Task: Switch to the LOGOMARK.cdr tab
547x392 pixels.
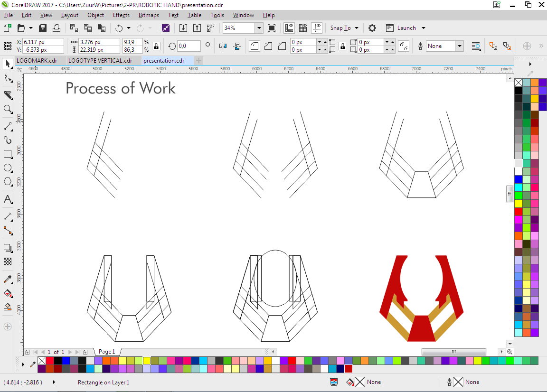Action: click(x=37, y=61)
